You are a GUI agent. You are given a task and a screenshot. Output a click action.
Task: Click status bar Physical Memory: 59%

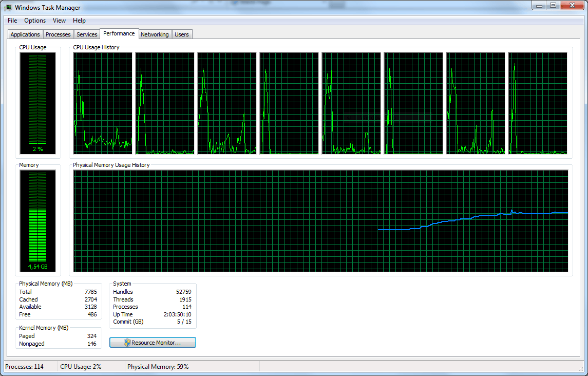158,367
